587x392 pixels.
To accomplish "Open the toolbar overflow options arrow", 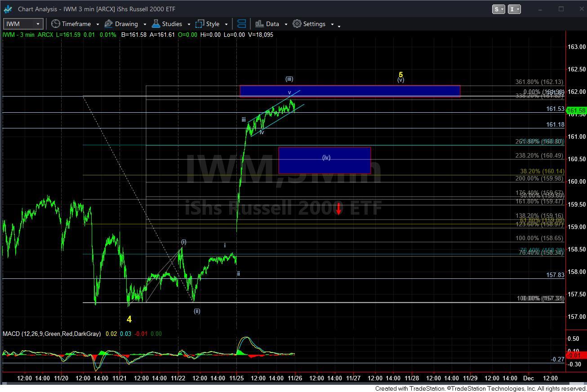I will coord(339,26).
